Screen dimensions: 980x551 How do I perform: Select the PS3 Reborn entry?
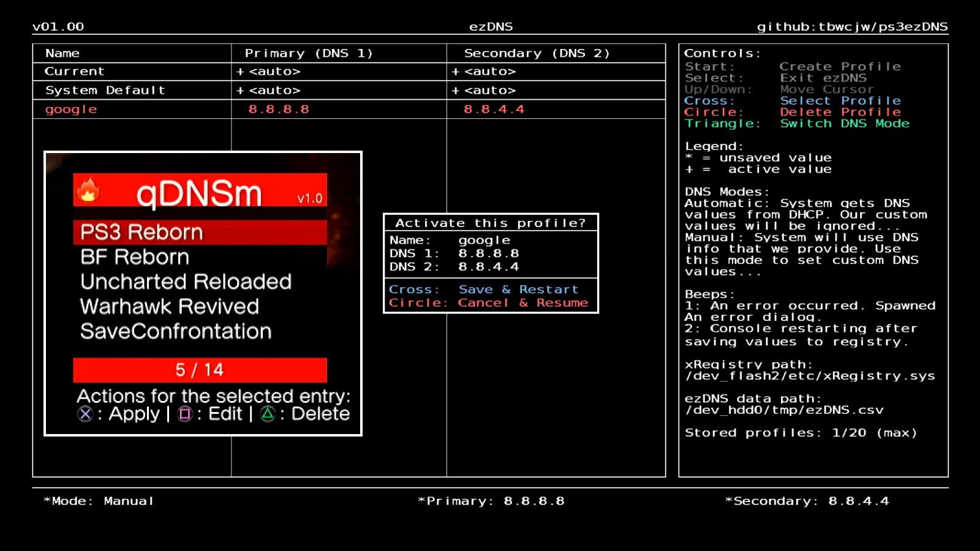click(200, 233)
